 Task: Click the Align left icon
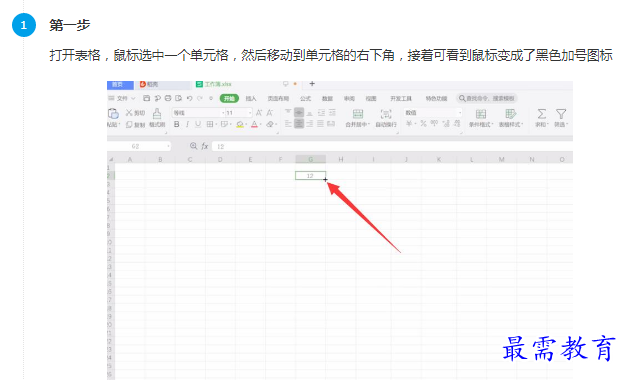[x=288, y=124]
